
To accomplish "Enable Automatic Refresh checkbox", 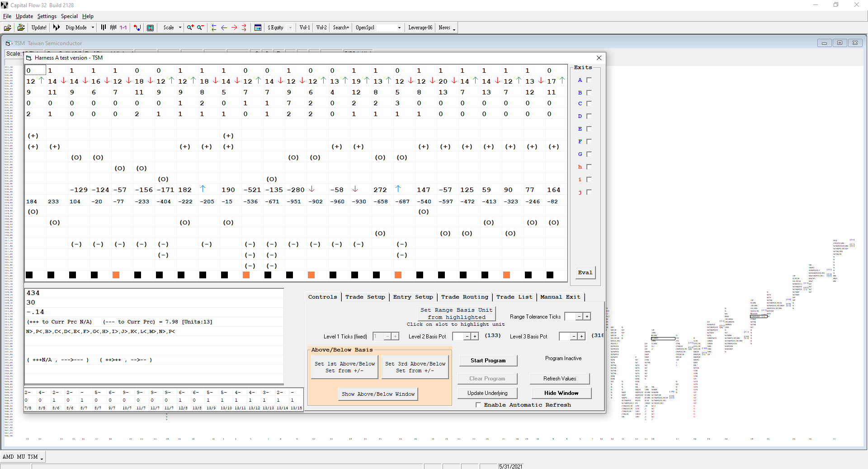I will [478, 405].
